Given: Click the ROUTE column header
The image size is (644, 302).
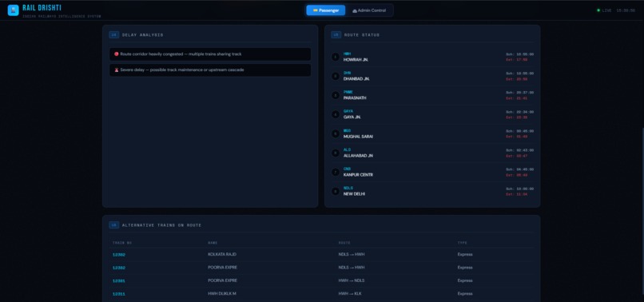Looking at the screenshot, I should pyautogui.click(x=344, y=243).
